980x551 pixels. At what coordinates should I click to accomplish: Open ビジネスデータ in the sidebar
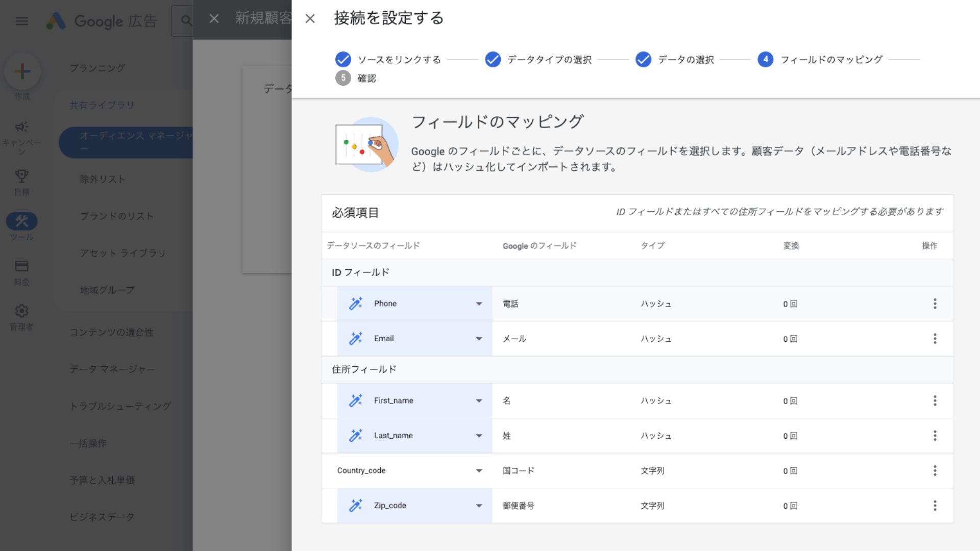102,517
